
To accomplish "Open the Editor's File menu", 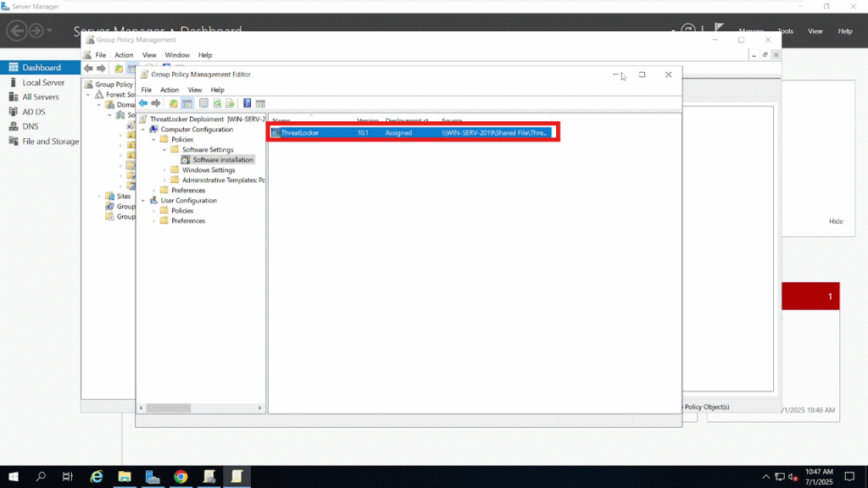I will click(146, 90).
